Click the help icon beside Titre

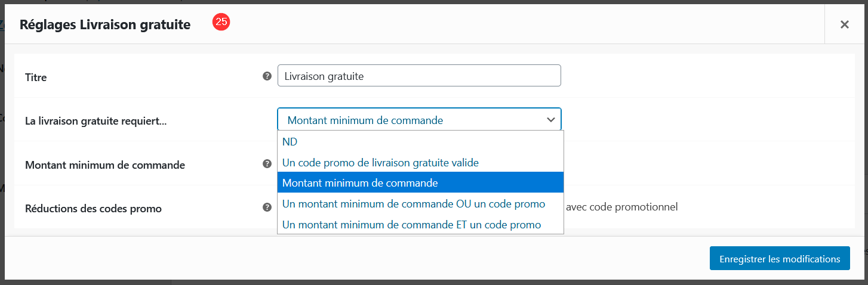pyautogui.click(x=267, y=76)
